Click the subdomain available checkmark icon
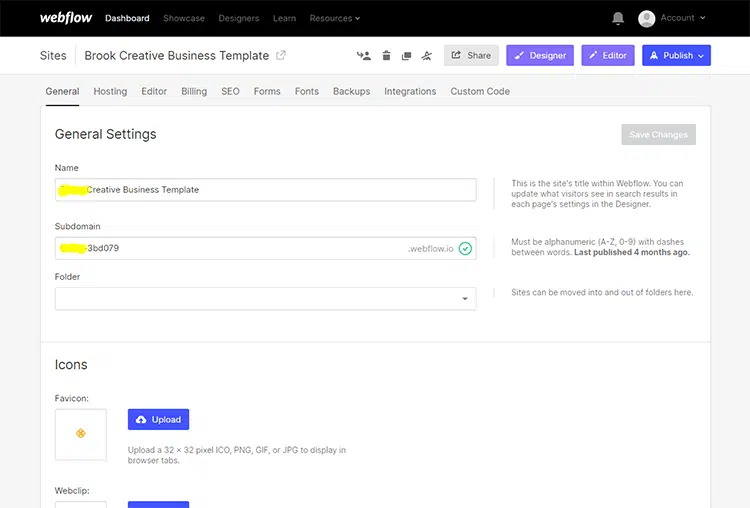 (x=465, y=248)
